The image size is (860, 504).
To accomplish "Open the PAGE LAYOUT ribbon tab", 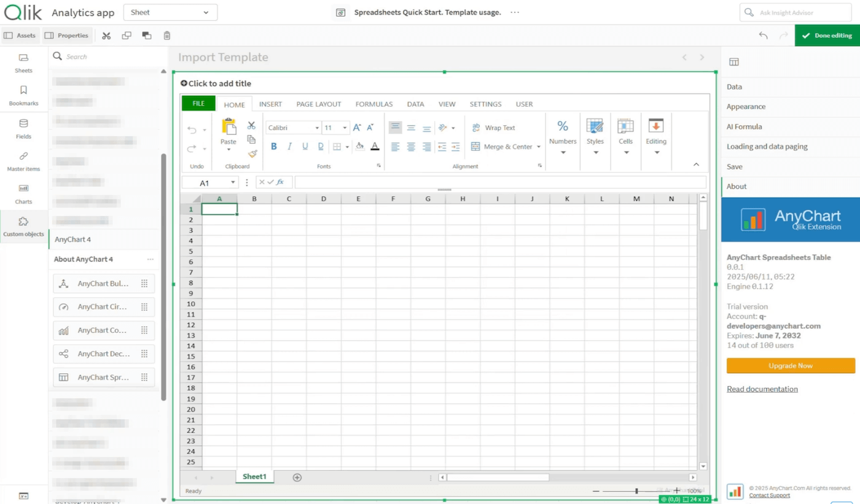I will [319, 104].
